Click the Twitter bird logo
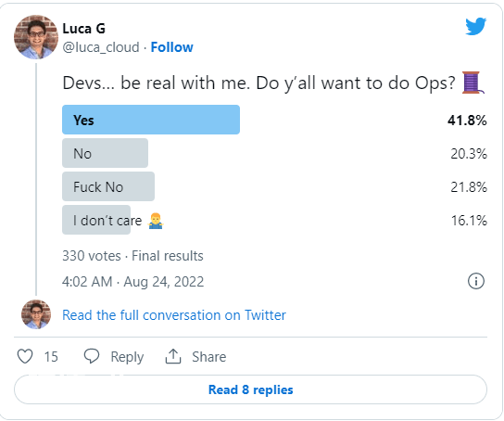 click(x=475, y=27)
